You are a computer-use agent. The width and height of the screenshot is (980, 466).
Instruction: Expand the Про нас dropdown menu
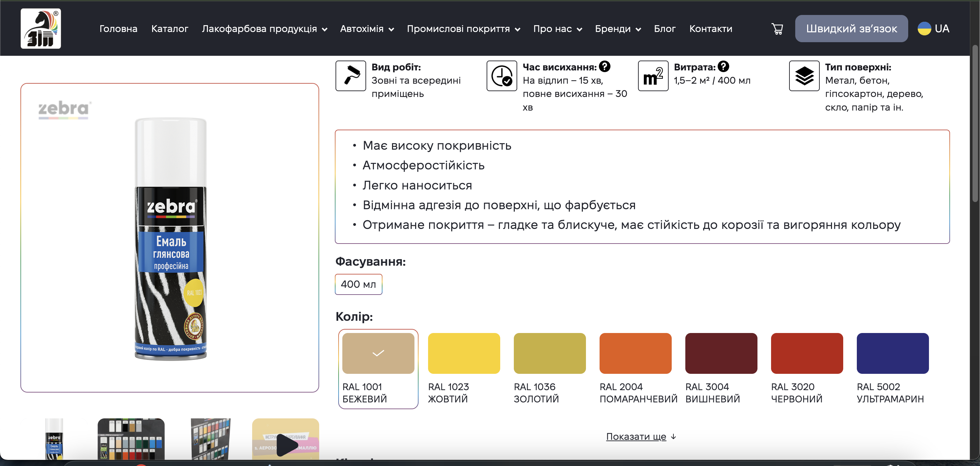click(x=557, y=29)
